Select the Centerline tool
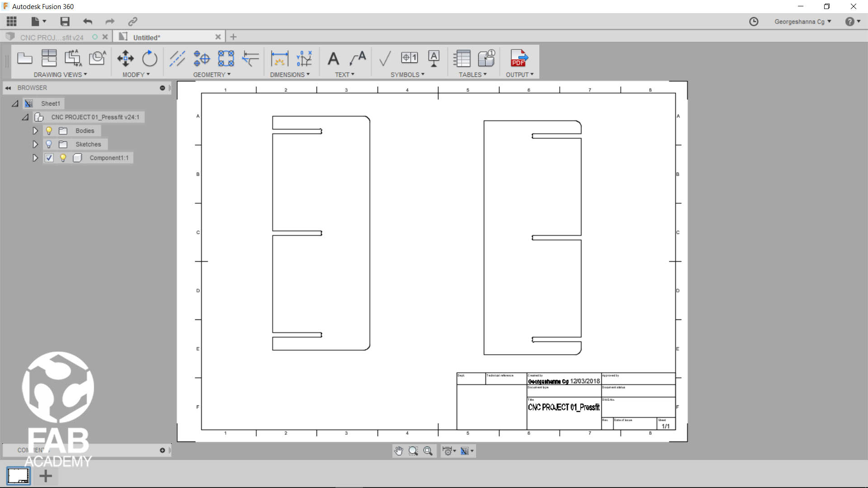 click(177, 58)
